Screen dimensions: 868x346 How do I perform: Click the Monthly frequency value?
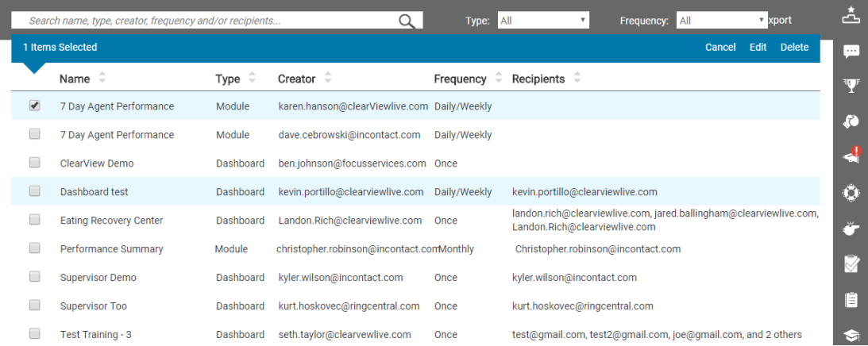456,249
